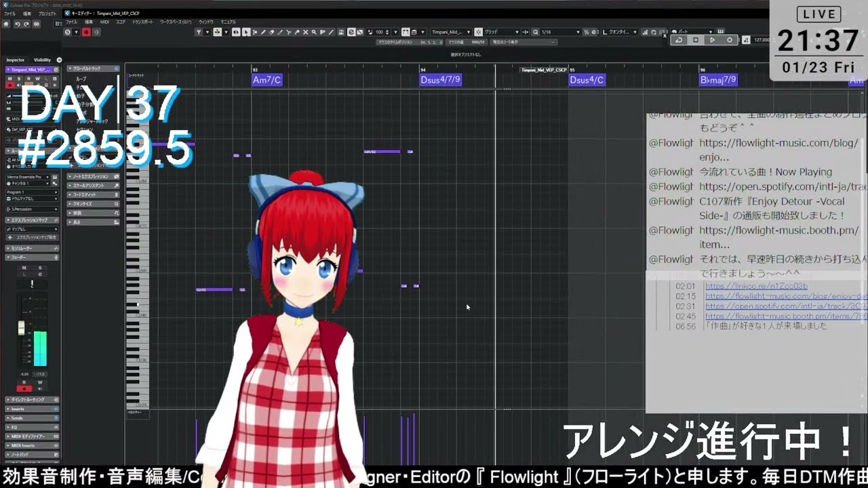Open Timpani_Mid part selection dropdown
This screenshot has width=868, height=488.
(451, 32)
